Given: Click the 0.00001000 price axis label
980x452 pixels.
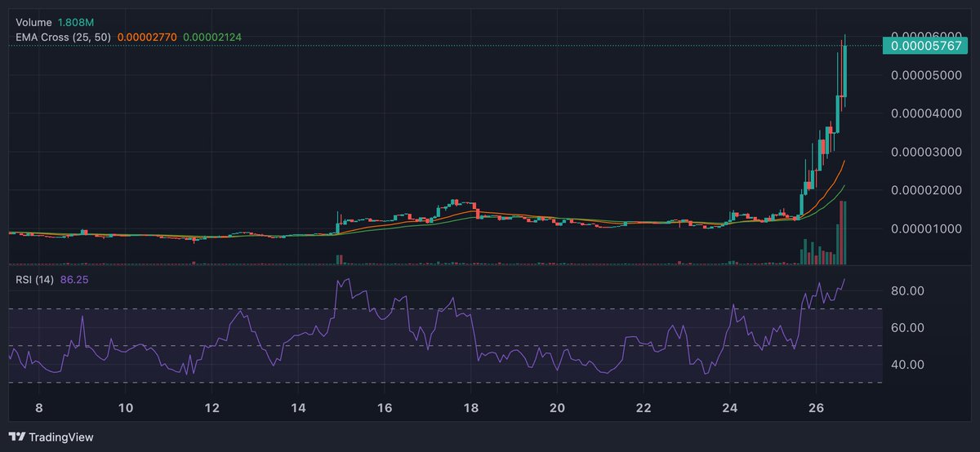Looking at the screenshot, I should 927,228.
